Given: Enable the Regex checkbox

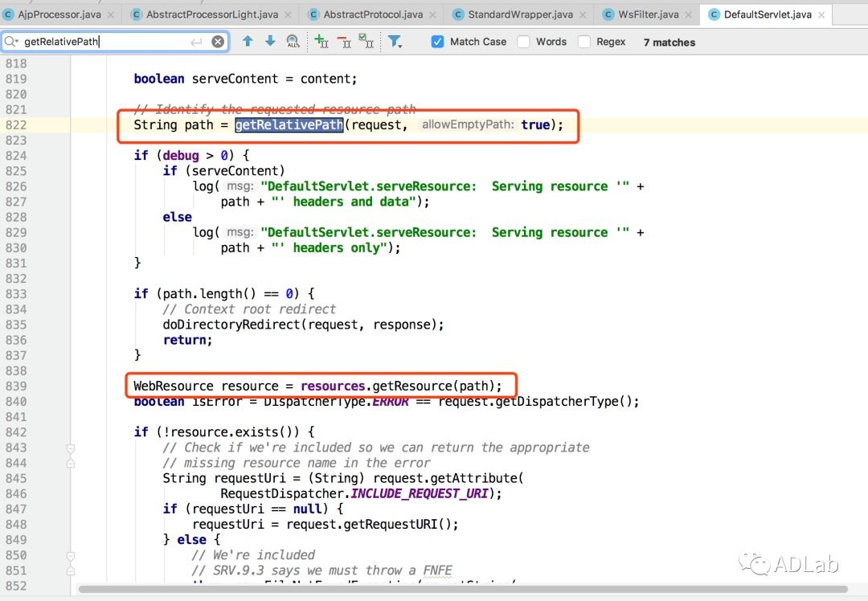Looking at the screenshot, I should 584,42.
